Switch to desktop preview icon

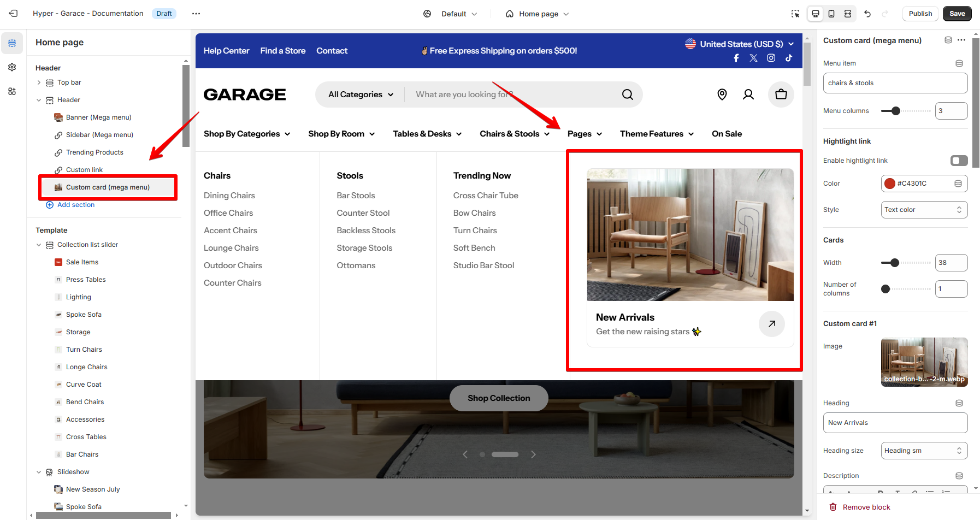pyautogui.click(x=816, y=14)
